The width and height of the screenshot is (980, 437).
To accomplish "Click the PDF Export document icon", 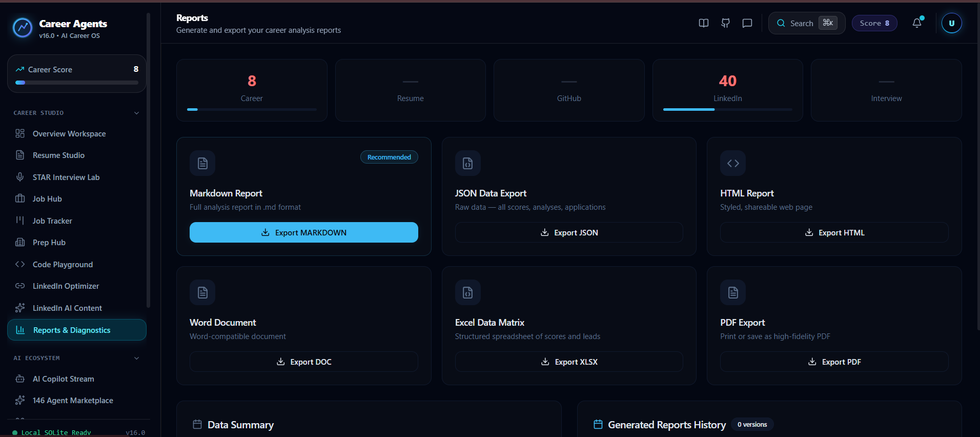I will coord(733,292).
